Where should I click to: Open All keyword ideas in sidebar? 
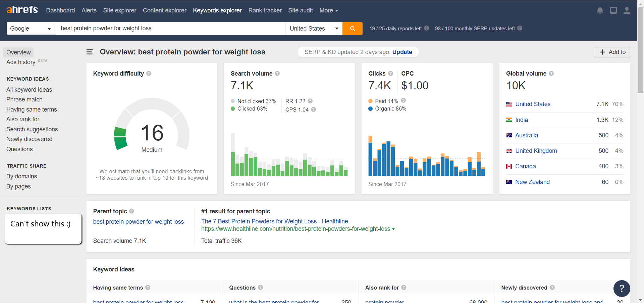coord(29,90)
